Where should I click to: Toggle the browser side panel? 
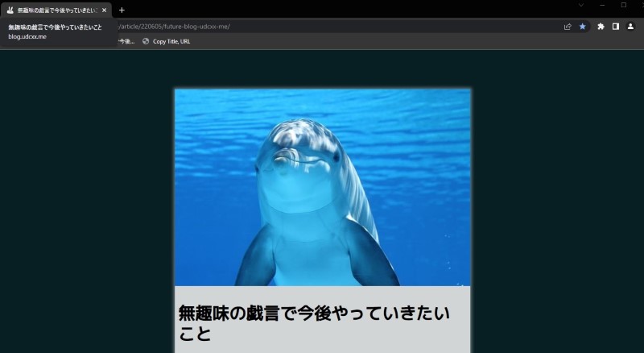coord(616,27)
